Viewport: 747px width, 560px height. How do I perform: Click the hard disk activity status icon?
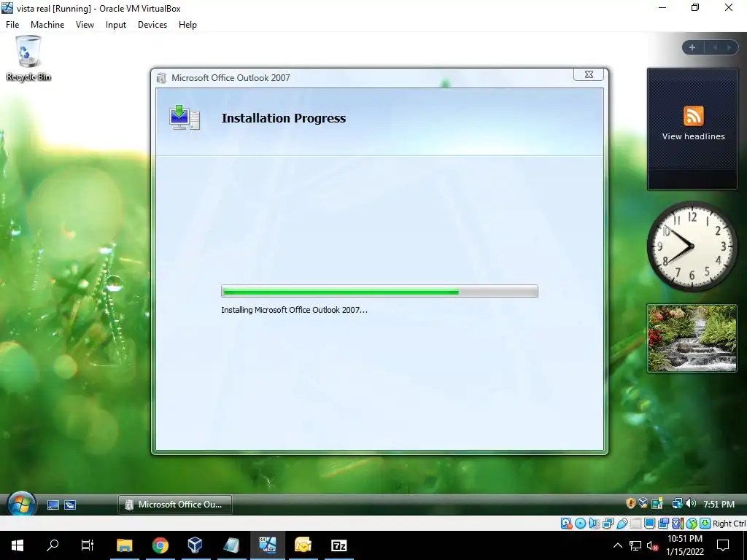[x=566, y=524]
